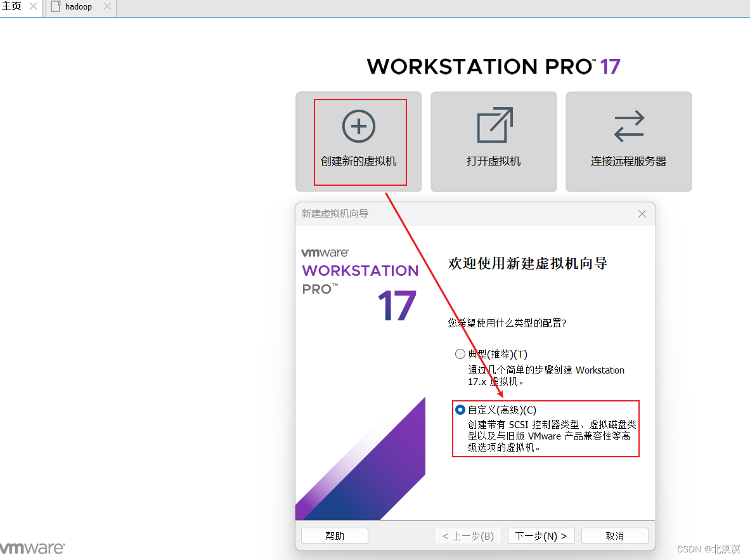This screenshot has width=750, height=560.
Task: Click the 自定义 option description text
Action: [552, 436]
